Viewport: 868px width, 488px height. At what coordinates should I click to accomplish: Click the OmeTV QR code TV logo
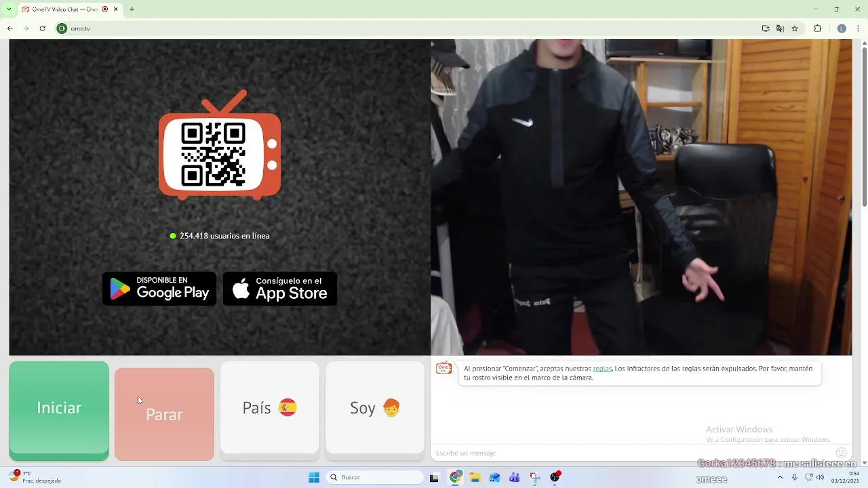tap(219, 144)
